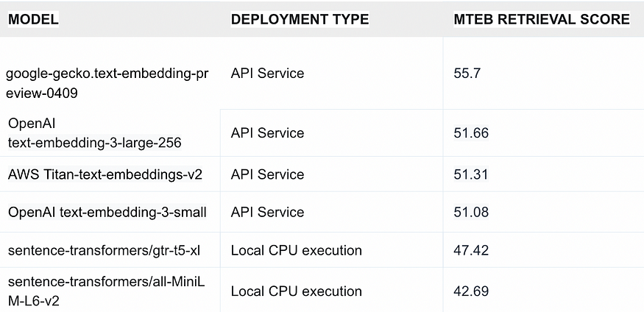Click the score value 51.31
This screenshot has height=312, width=644.
point(471,174)
